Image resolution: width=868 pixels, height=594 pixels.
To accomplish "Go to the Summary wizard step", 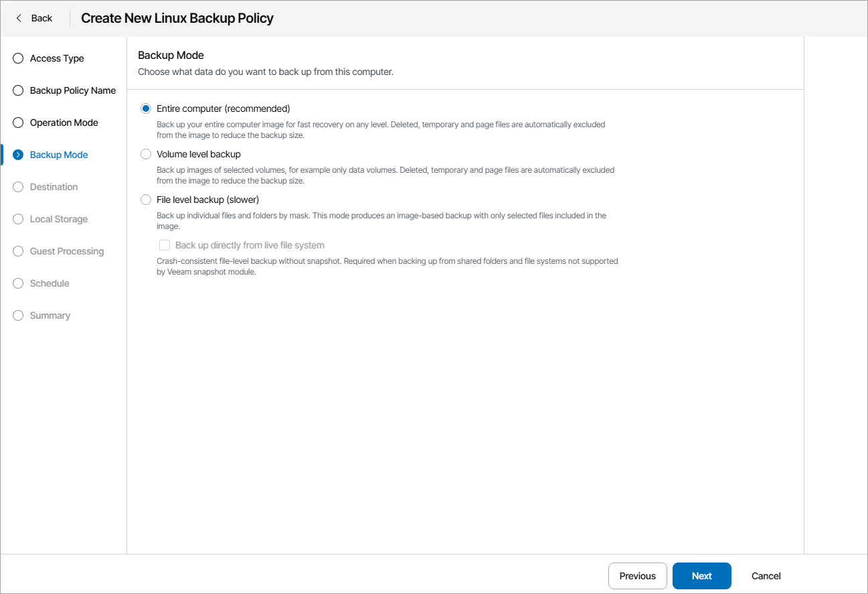I will [x=50, y=315].
